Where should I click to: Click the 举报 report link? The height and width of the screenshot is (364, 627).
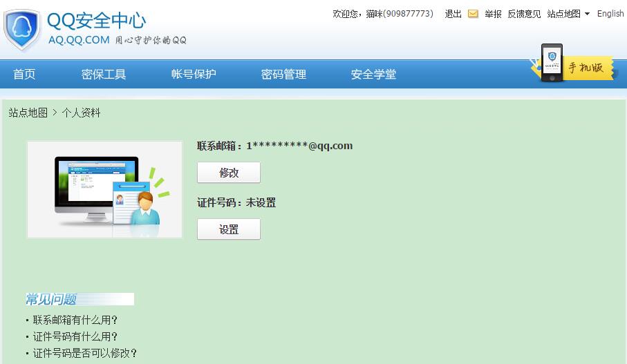(493, 14)
